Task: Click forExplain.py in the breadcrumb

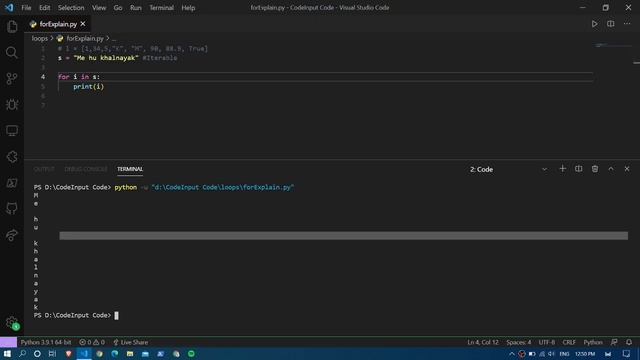Action: point(85,38)
